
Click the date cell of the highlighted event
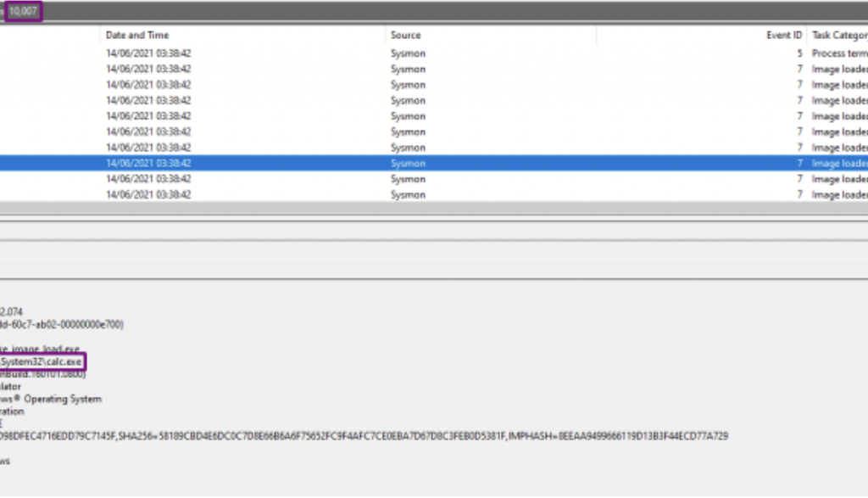148,163
